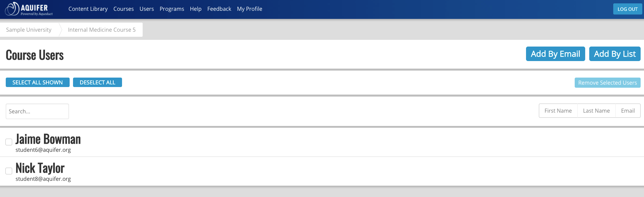The width and height of the screenshot is (644, 197).
Task: Open the Feedback link in navbar
Action: click(x=219, y=9)
